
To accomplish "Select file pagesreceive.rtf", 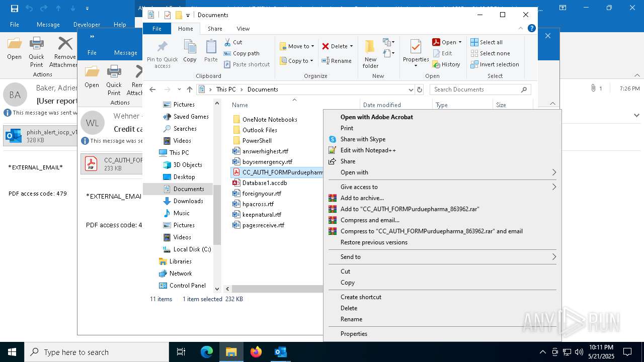I will click(x=258, y=225).
